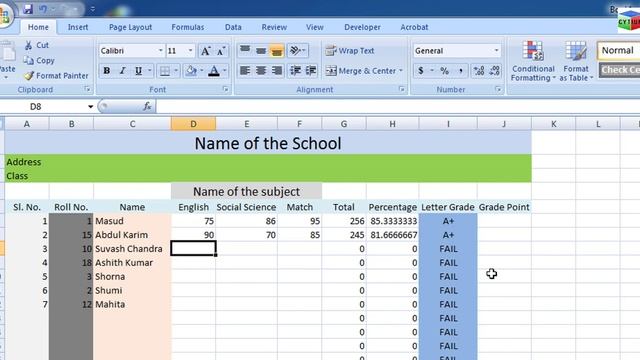Viewport: 640px width, 360px height.
Task: Switch to the Insert tab
Action: click(x=78, y=27)
